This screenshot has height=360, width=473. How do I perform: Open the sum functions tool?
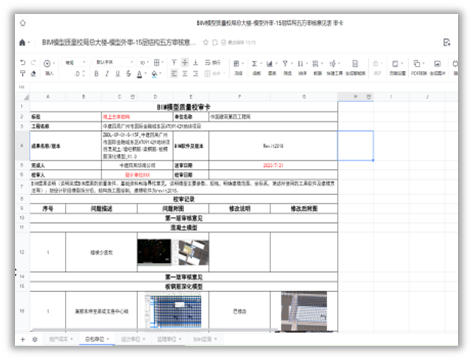[256, 67]
